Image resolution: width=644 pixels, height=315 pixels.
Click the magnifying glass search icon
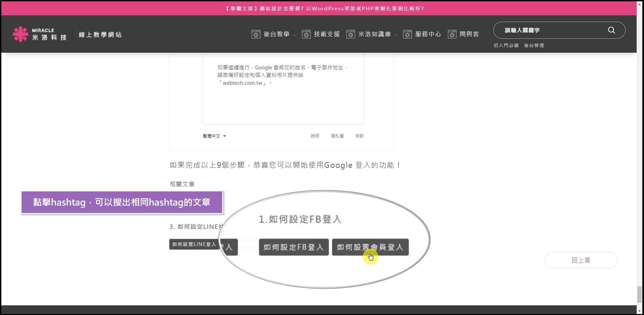click(x=611, y=30)
